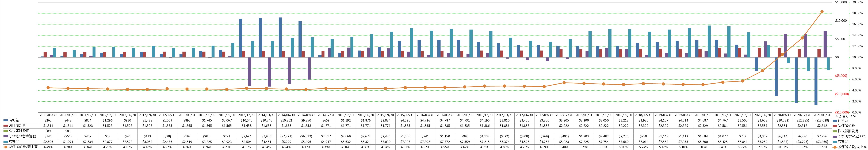Click the 営業CF cell showing $2,606
The width and height of the screenshot is (868, 150).
[x=48, y=142]
